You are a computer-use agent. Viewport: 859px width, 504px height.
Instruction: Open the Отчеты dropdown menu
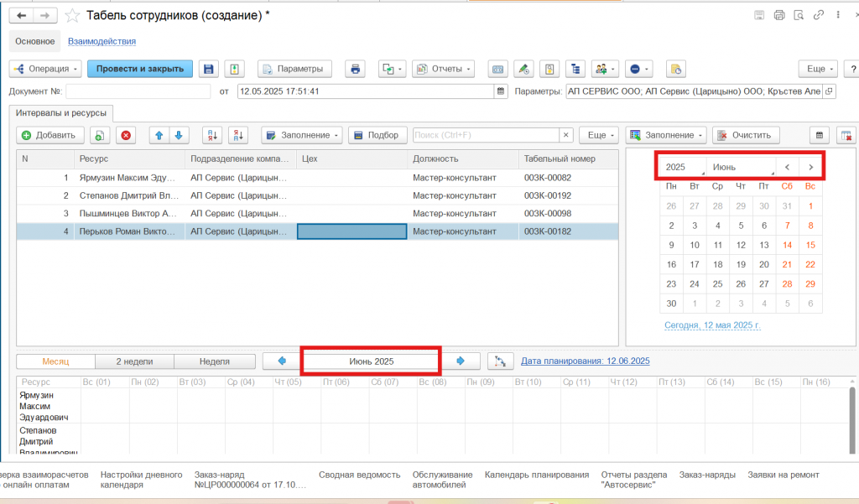tap(443, 69)
